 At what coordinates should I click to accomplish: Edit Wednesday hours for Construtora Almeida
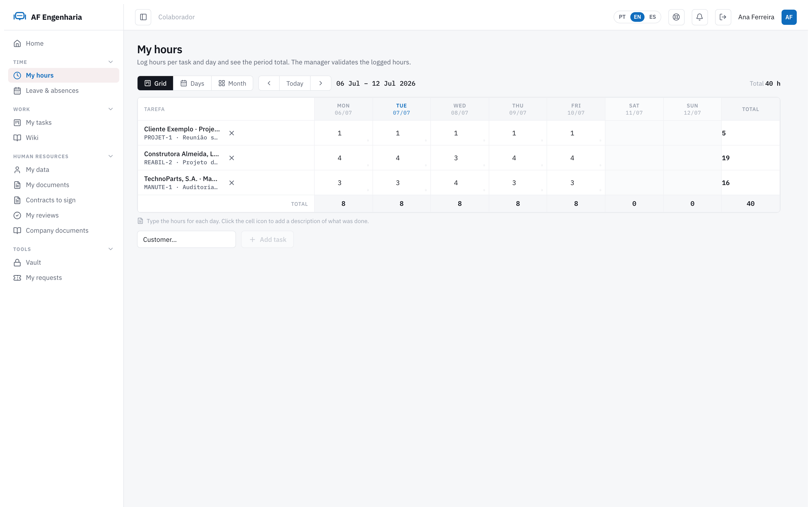pos(456,158)
